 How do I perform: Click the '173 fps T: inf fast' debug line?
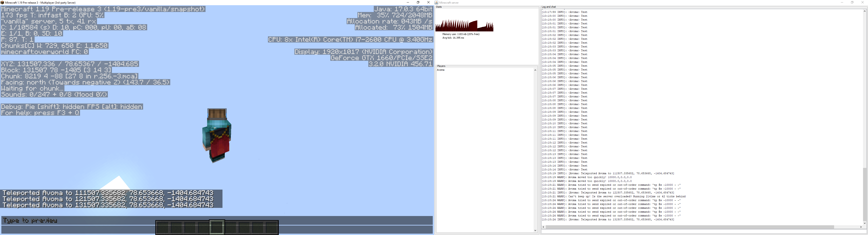pos(52,15)
